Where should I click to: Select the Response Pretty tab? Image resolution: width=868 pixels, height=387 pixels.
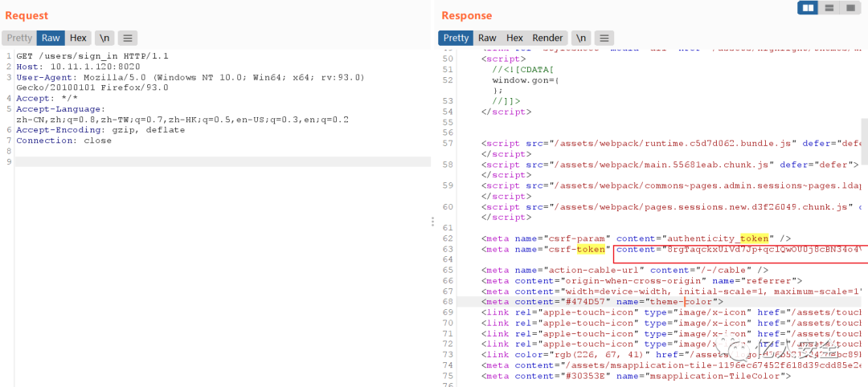[456, 39]
